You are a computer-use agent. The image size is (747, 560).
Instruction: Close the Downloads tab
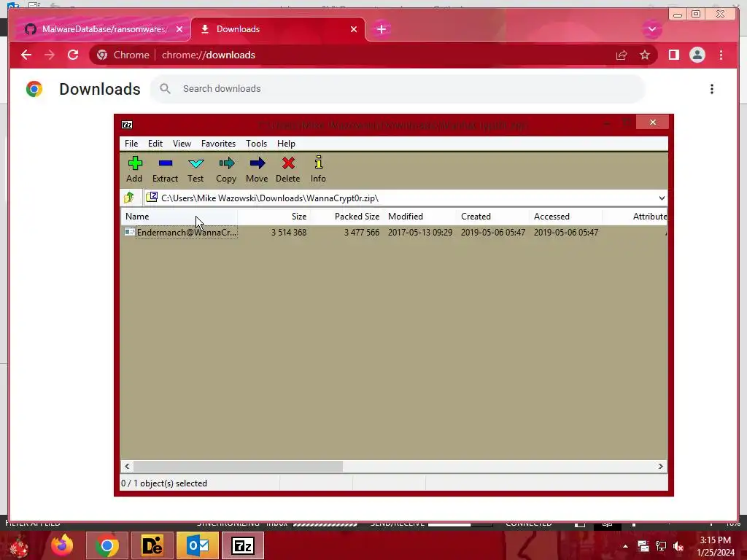354,29
